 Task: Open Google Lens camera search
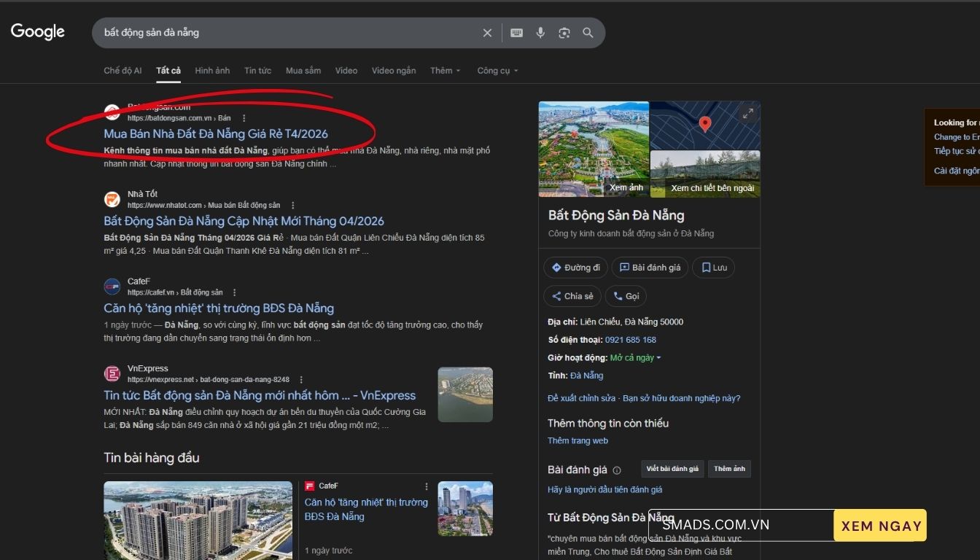(x=564, y=33)
